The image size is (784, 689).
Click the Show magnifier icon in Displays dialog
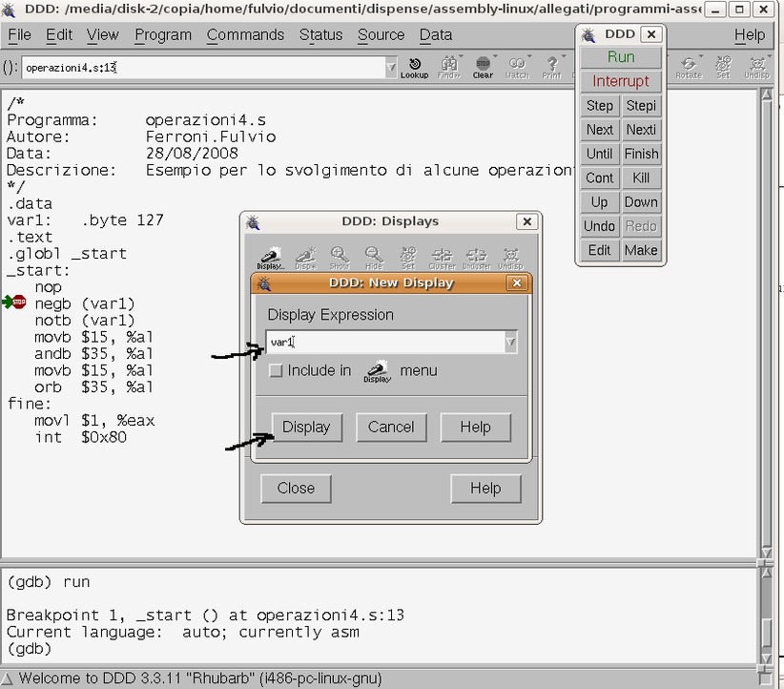point(340,259)
